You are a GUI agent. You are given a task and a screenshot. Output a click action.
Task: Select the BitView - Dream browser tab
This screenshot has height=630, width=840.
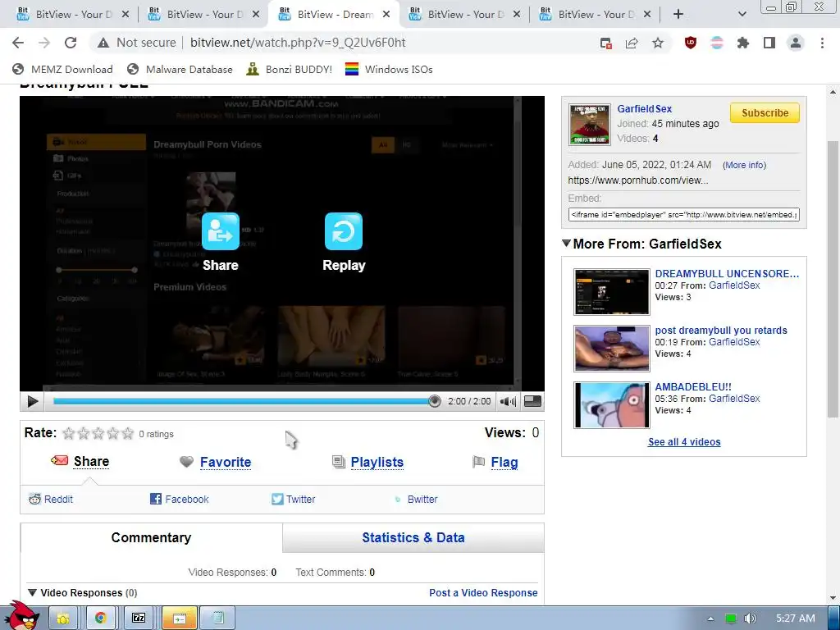click(335, 15)
